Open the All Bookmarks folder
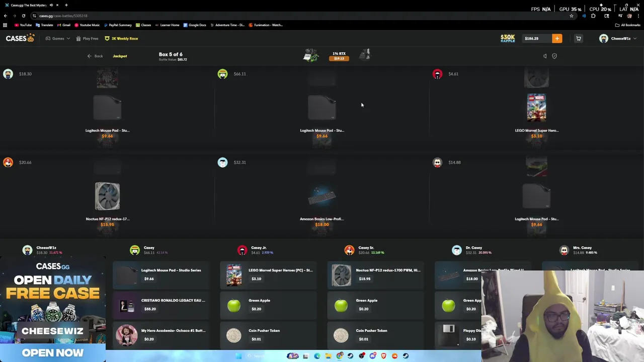 coord(627,25)
